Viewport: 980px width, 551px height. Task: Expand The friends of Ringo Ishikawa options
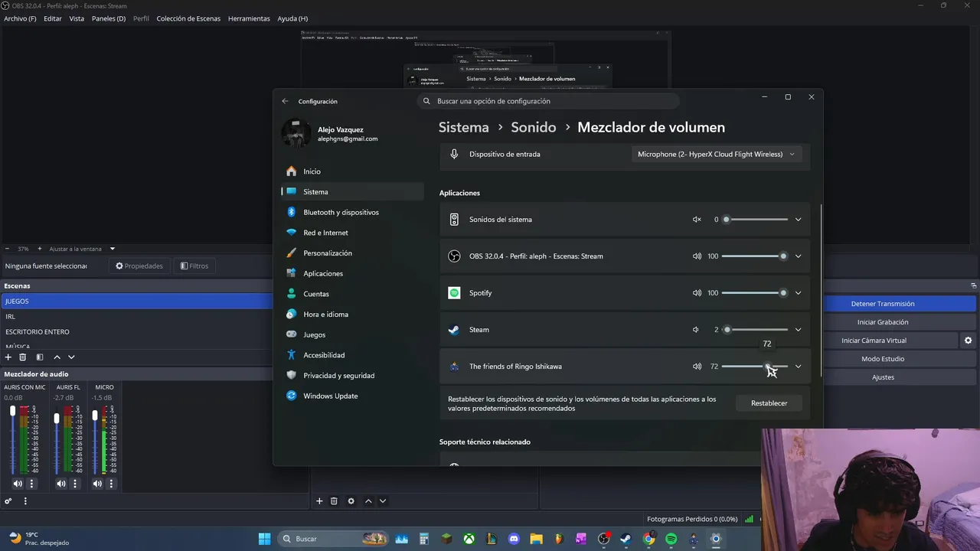[798, 367]
